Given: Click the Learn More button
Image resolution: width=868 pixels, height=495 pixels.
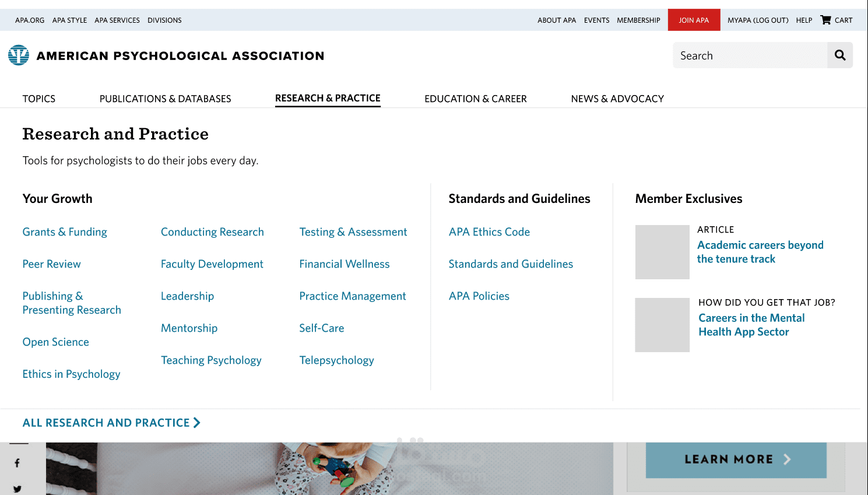Looking at the screenshot, I should (736, 459).
